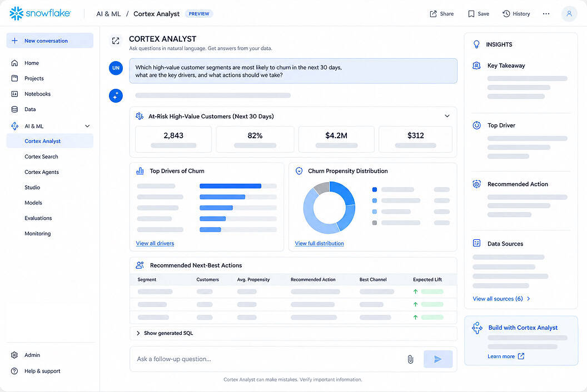Click the longest top driver bar
The image size is (587, 392).
(230, 186)
